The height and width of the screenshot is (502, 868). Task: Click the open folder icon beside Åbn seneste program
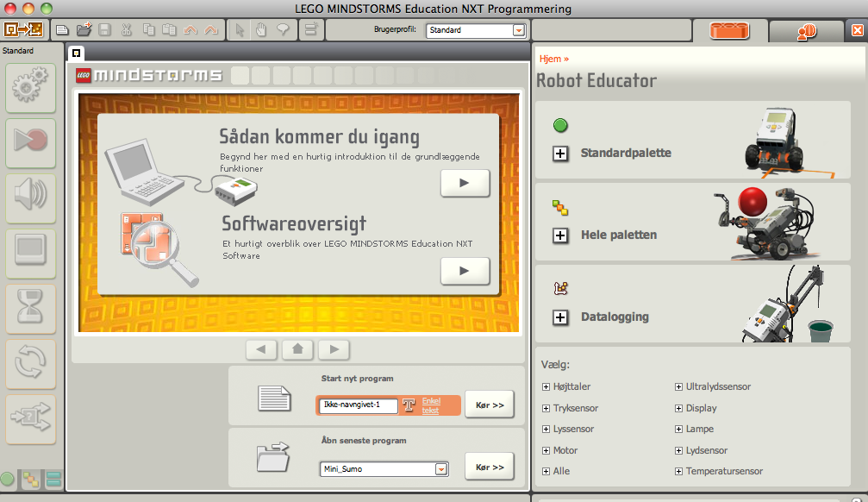click(x=273, y=457)
